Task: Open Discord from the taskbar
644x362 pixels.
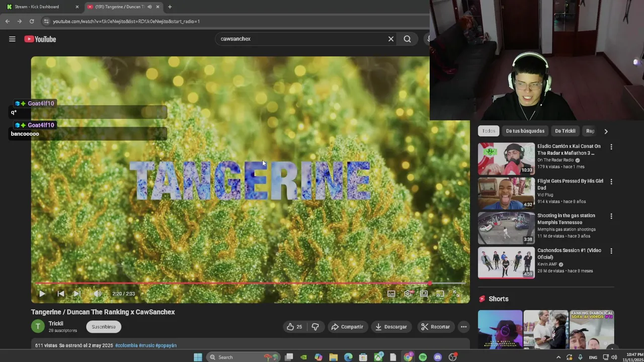Action: point(438,357)
